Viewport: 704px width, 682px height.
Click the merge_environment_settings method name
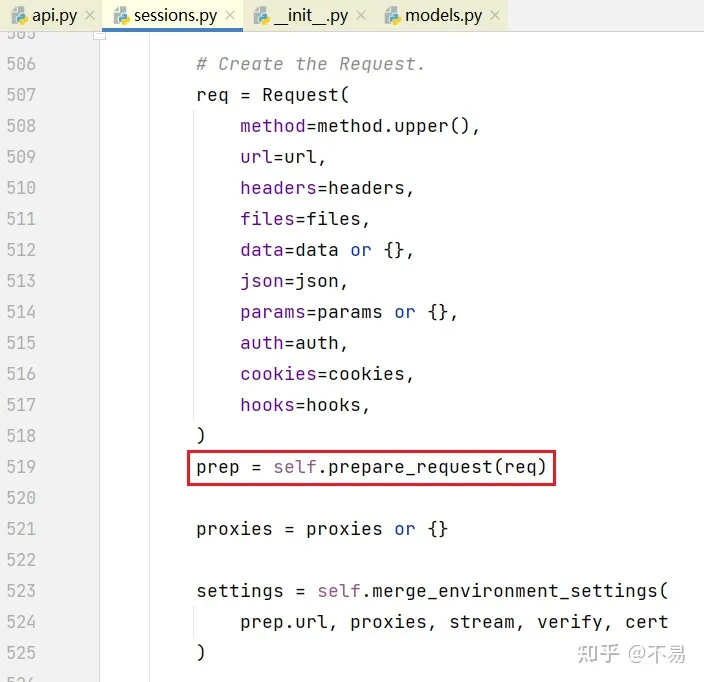[x=515, y=591]
